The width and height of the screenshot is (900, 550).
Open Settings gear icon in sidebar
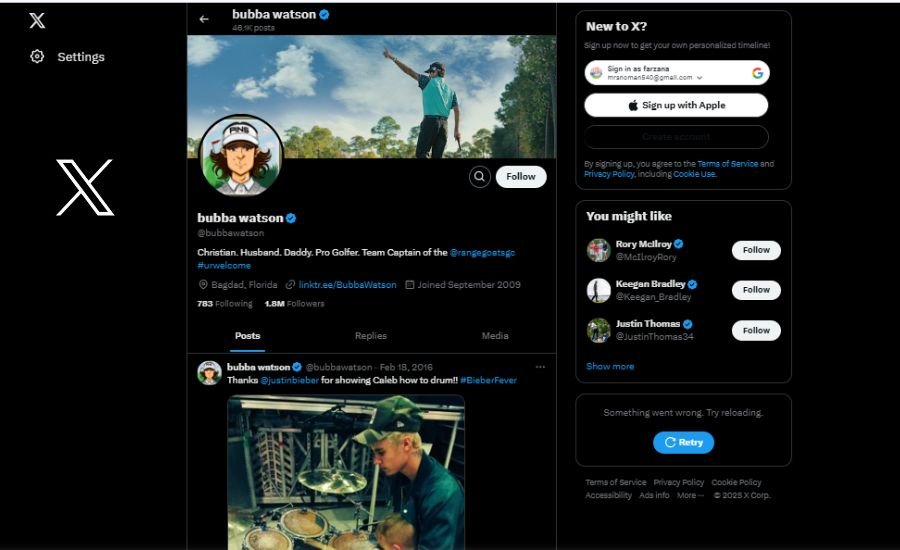click(37, 56)
